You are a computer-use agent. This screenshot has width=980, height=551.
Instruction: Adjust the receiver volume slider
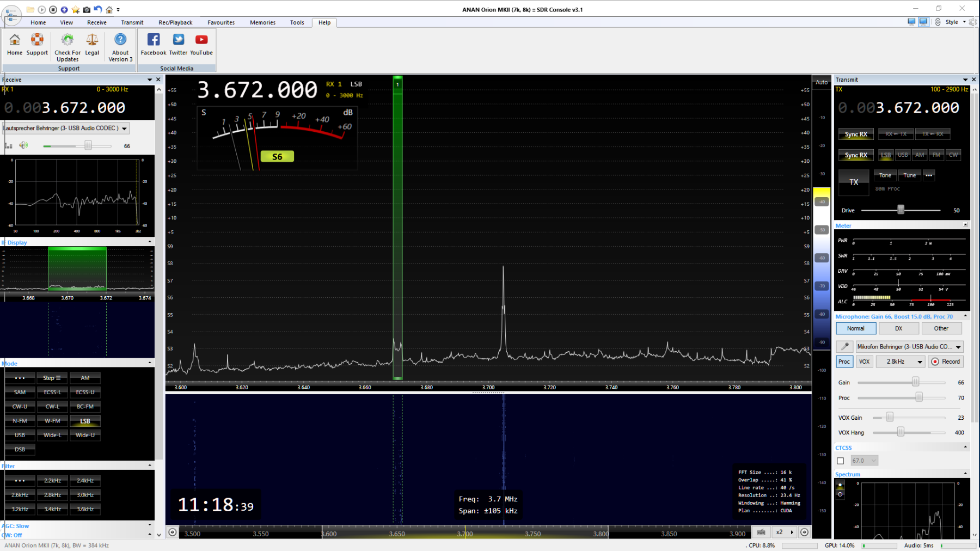click(88, 145)
